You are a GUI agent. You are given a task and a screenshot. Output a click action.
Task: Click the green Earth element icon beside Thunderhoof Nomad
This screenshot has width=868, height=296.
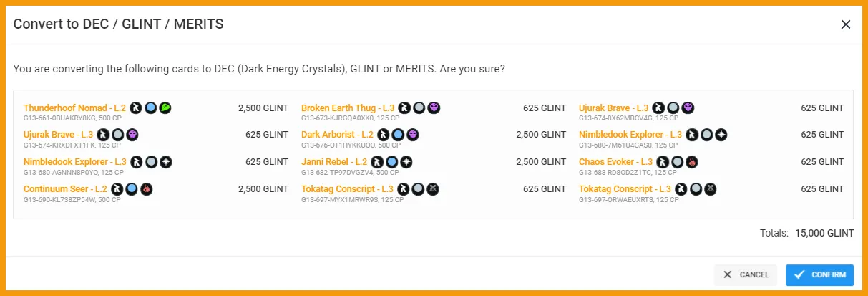[x=165, y=108]
